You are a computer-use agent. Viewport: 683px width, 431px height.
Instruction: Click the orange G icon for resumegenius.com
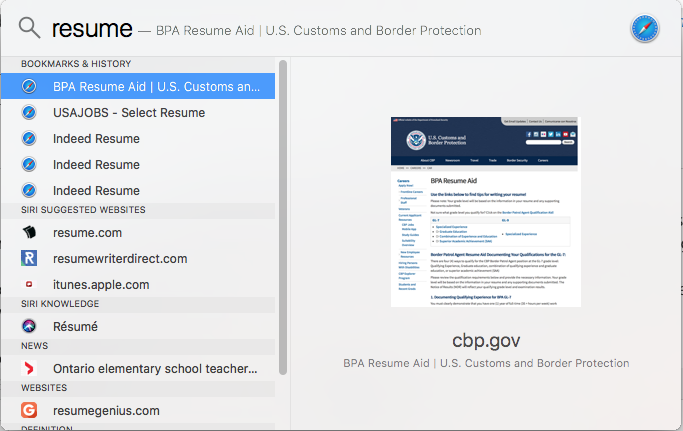(29, 410)
